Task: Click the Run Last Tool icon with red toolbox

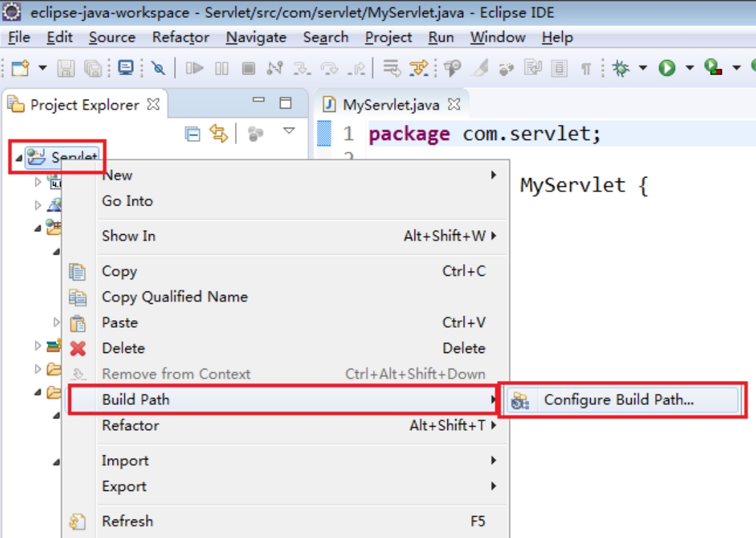Action: coord(713,68)
